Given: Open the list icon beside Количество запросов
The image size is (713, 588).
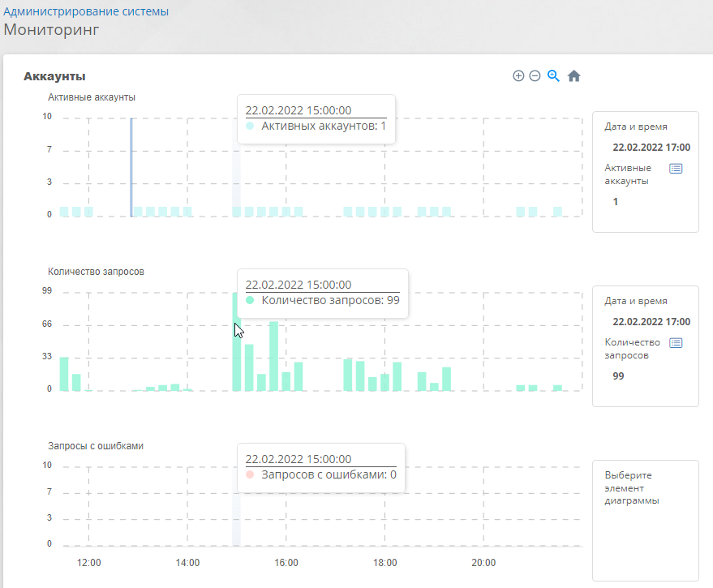Looking at the screenshot, I should [x=676, y=343].
